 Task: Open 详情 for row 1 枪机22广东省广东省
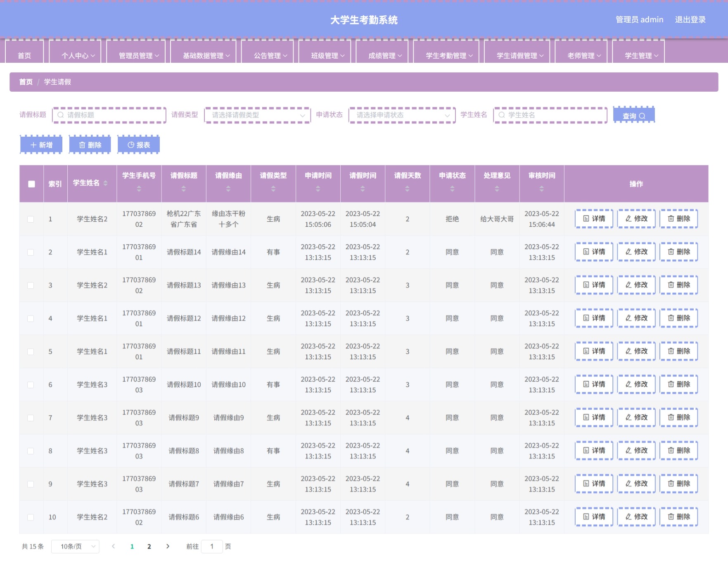[594, 218]
